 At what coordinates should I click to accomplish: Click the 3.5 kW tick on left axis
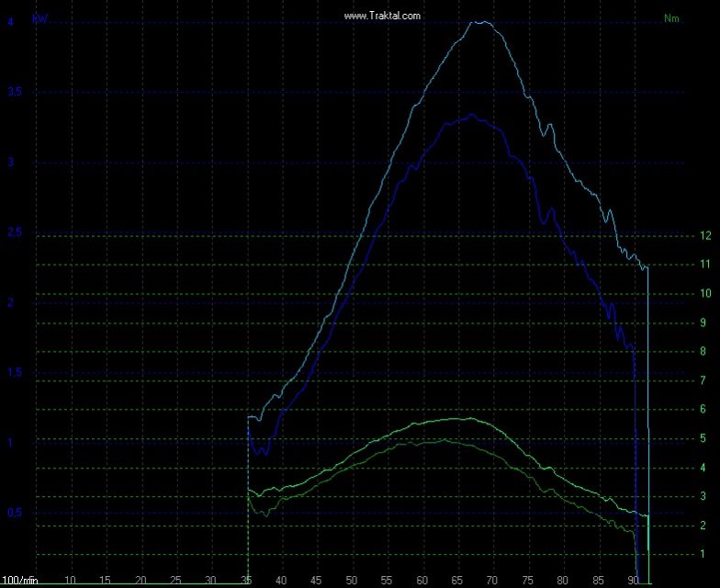(16, 92)
